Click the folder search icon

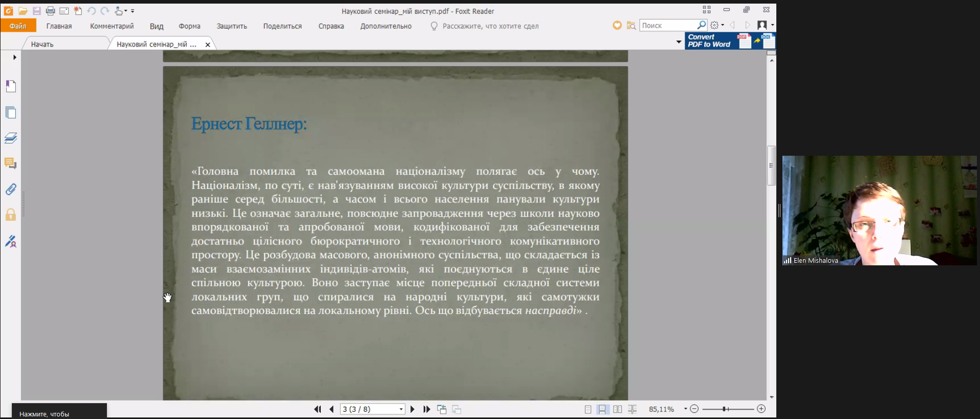631,25
